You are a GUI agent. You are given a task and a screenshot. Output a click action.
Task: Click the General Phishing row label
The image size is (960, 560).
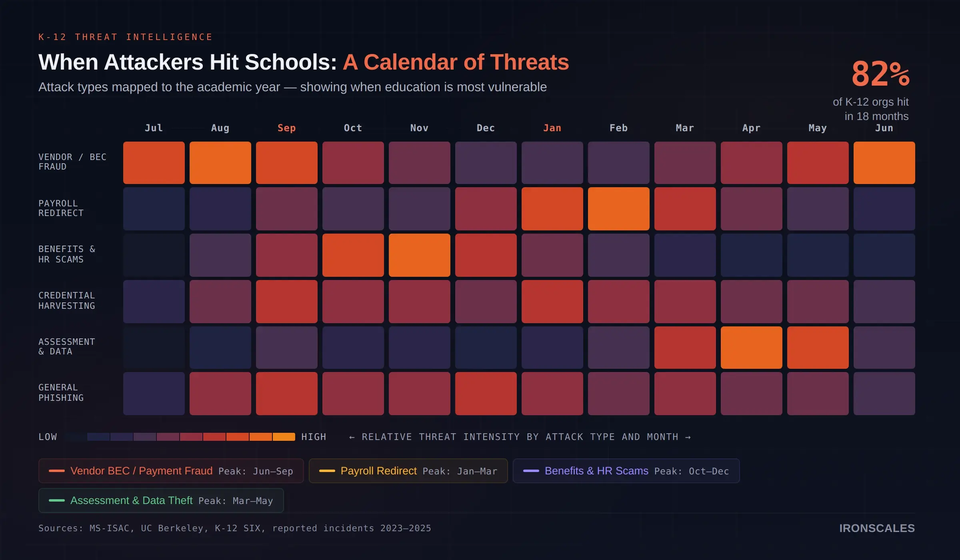coord(61,393)
